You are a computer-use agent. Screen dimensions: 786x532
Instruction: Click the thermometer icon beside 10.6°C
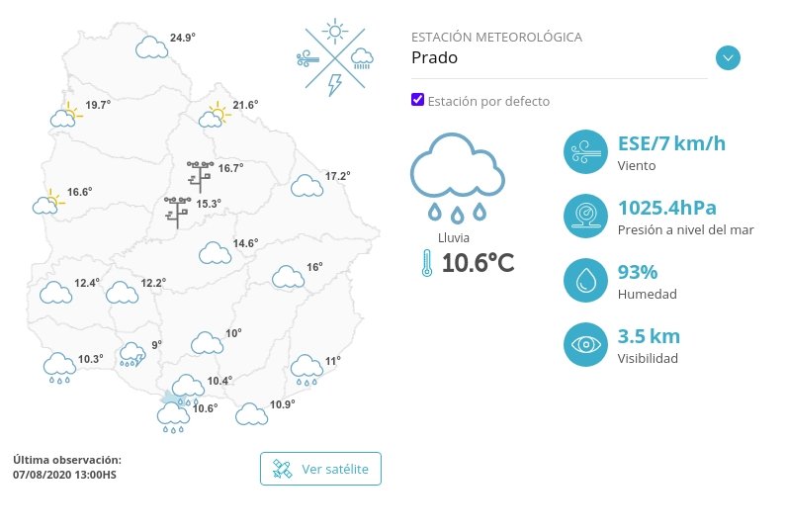point(427,263)
